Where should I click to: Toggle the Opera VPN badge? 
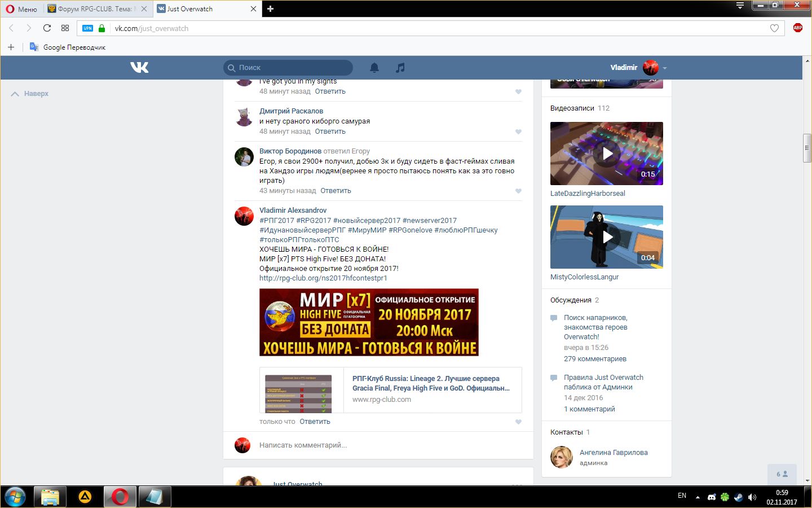[x=87, y=28]
